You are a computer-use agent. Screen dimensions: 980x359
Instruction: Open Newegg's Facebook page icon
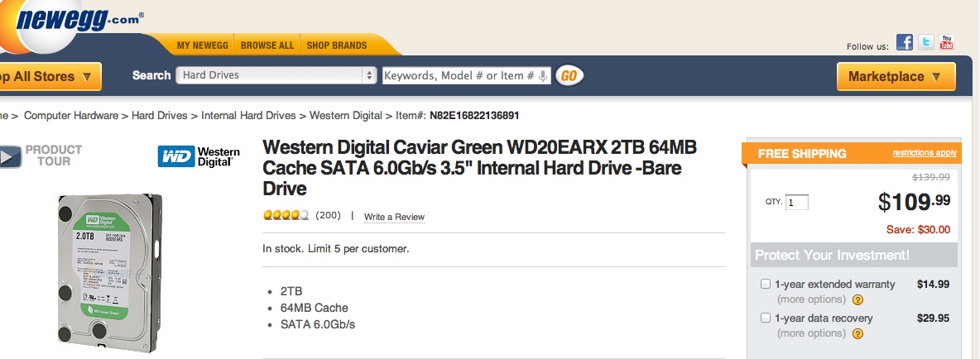click(x=905, y=42)
